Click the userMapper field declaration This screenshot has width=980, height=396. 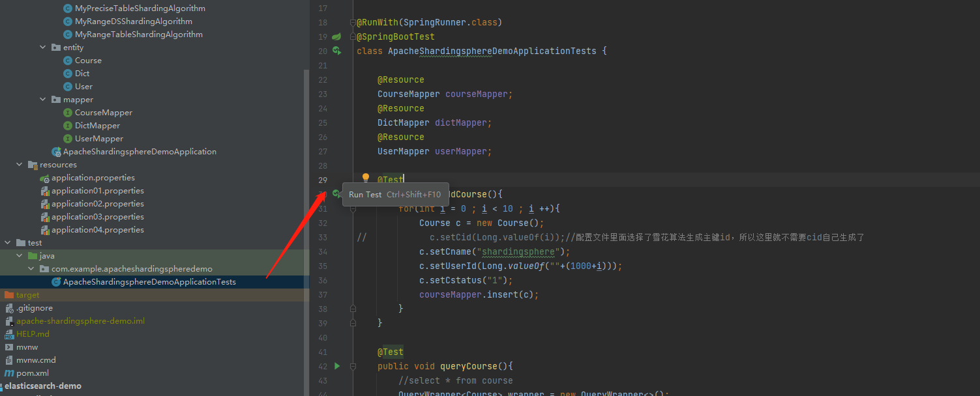pos(435,151)
